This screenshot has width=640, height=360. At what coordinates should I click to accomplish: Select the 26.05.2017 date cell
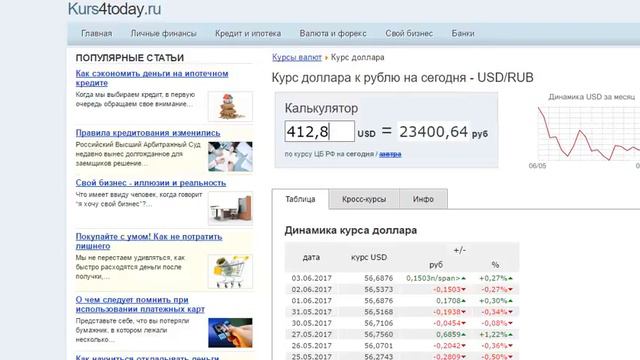311,345
